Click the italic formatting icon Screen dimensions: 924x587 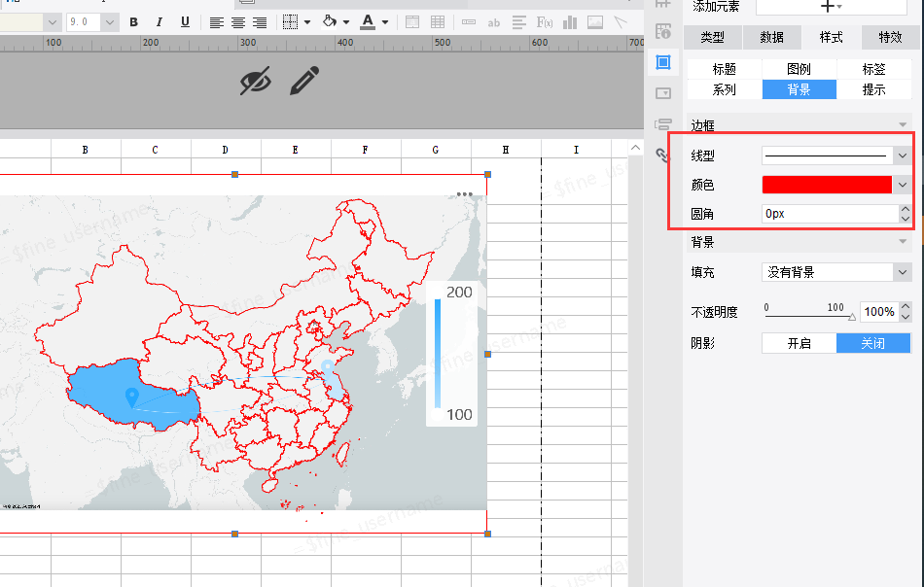pos(159,21)
